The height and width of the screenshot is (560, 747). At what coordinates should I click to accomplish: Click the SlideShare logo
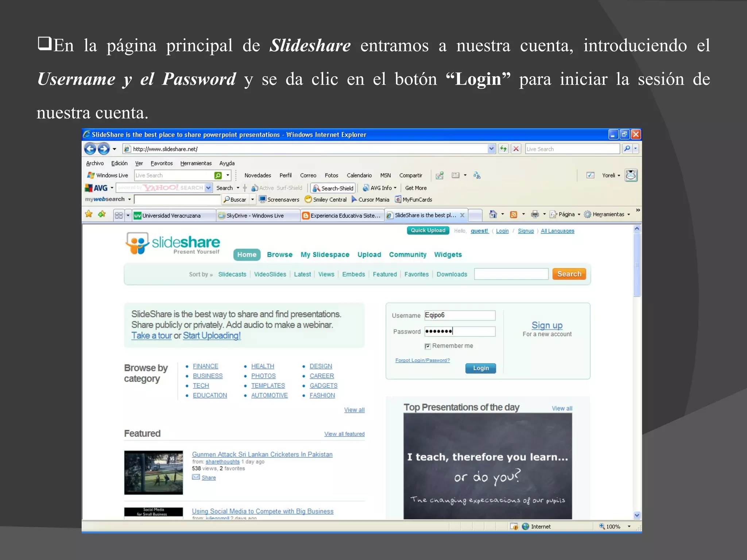pos(173,243)
